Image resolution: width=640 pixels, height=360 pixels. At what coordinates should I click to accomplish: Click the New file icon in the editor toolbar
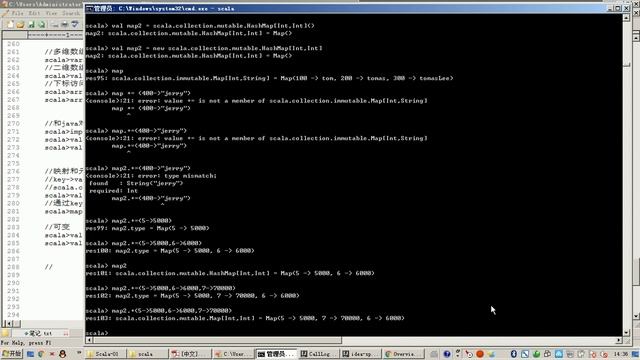pos(10,25)
